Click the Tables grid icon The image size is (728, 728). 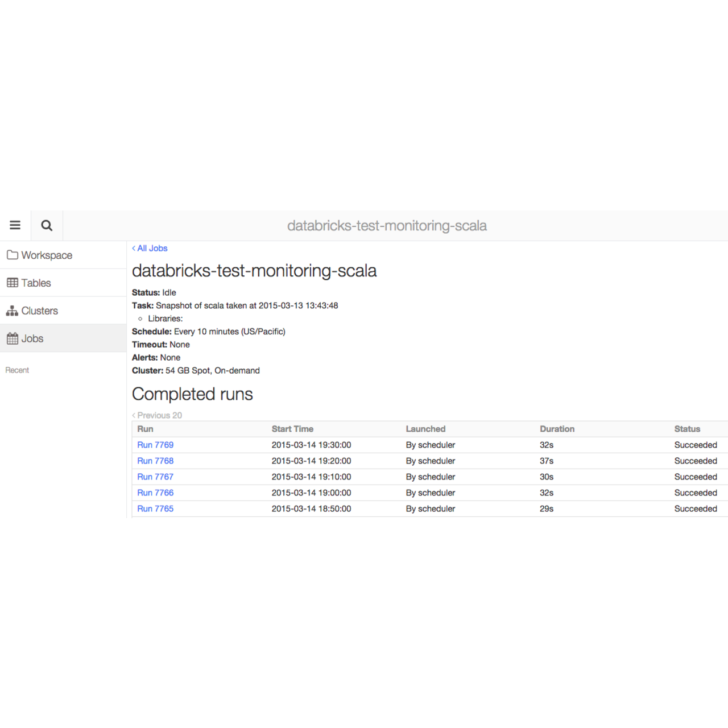[x=11, y=283]
